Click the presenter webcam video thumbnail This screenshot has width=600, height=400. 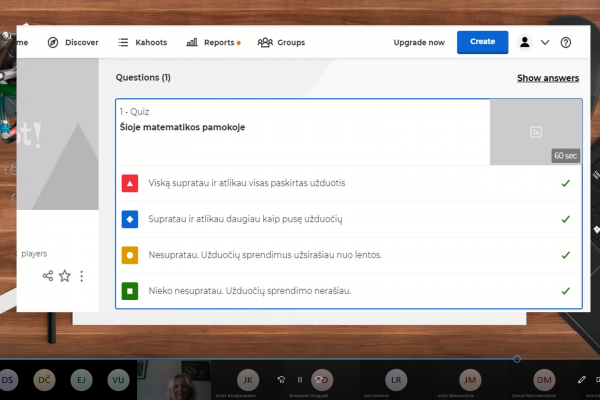pos(174,380)
